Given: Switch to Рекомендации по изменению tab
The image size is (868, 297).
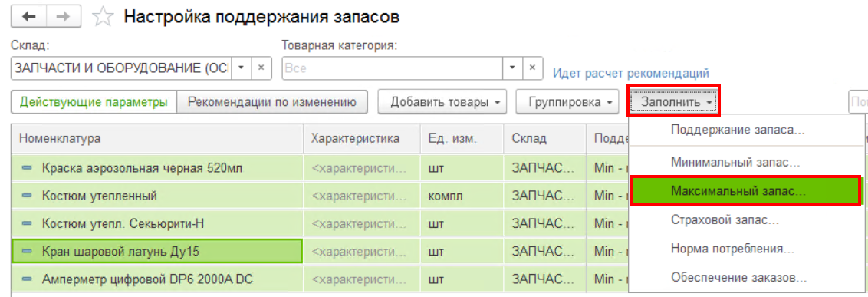Looking at the screenshot, I should coord(271,102).
